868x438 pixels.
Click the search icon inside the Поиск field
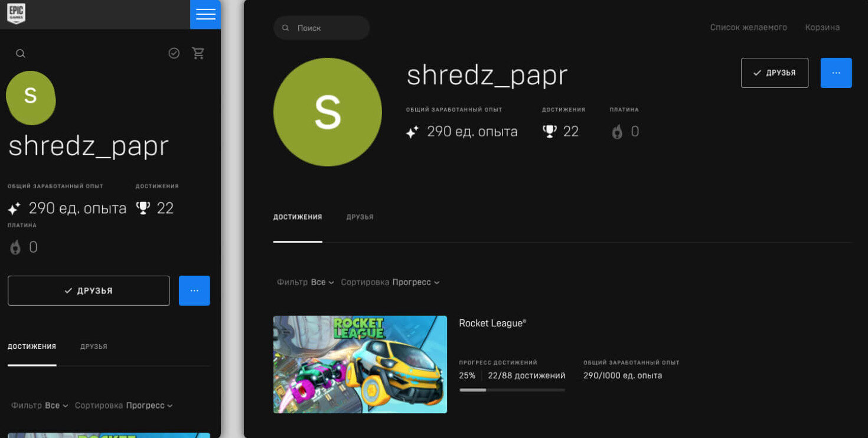tap(285, 28)
